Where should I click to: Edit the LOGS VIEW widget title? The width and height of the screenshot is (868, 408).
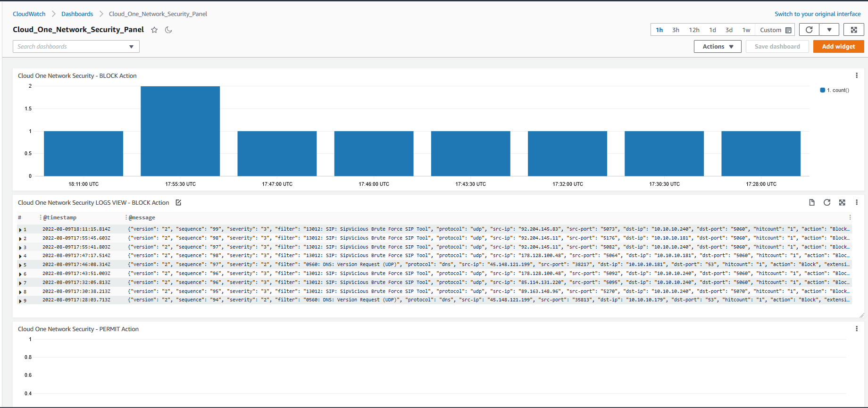click(178, 202)
